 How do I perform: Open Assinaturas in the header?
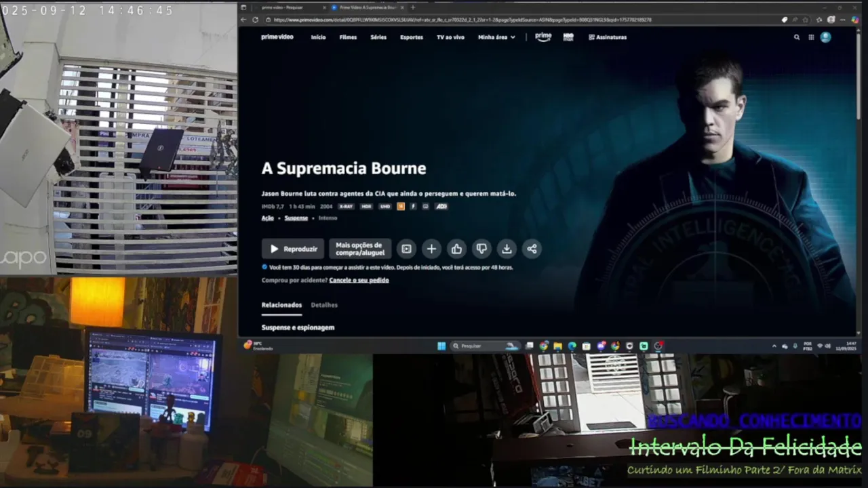pyautogui.click(x=608, y=37)
